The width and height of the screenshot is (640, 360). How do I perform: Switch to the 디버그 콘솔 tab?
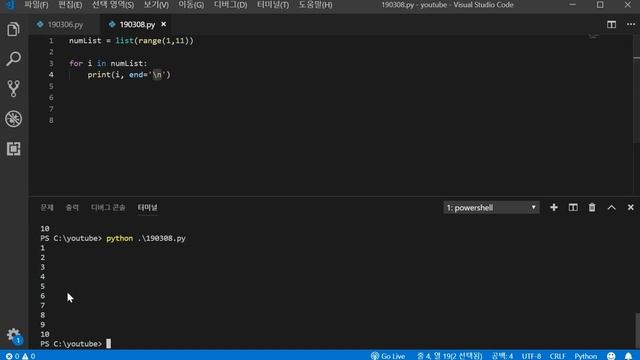[x=108, y=207]
